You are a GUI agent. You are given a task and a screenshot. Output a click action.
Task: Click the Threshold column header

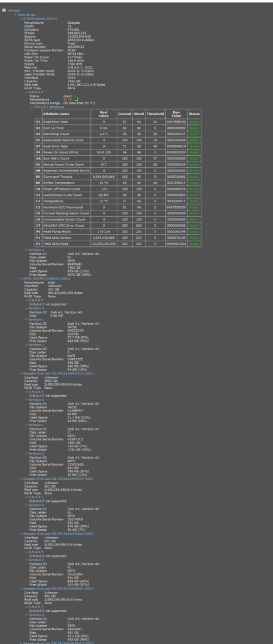tap(156, 114)
